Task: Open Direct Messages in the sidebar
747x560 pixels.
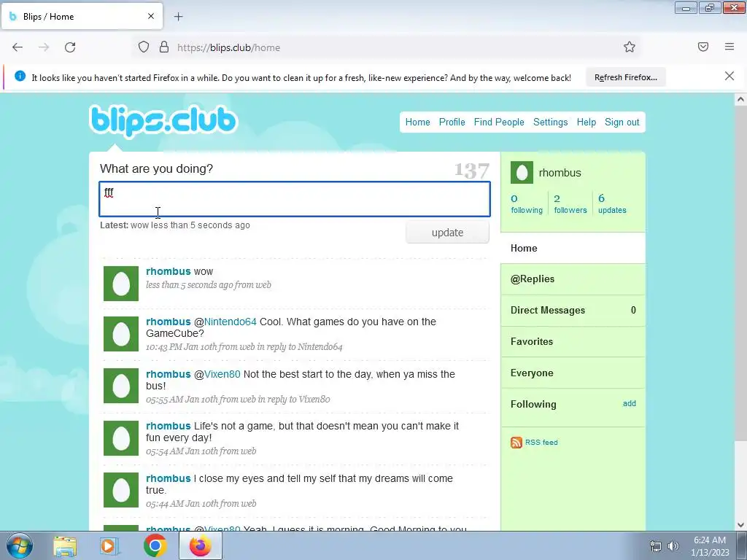Action: [573, 311]
